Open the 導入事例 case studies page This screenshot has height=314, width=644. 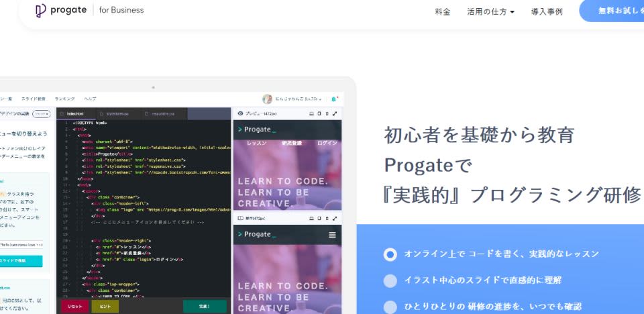(x=547, y=12)
